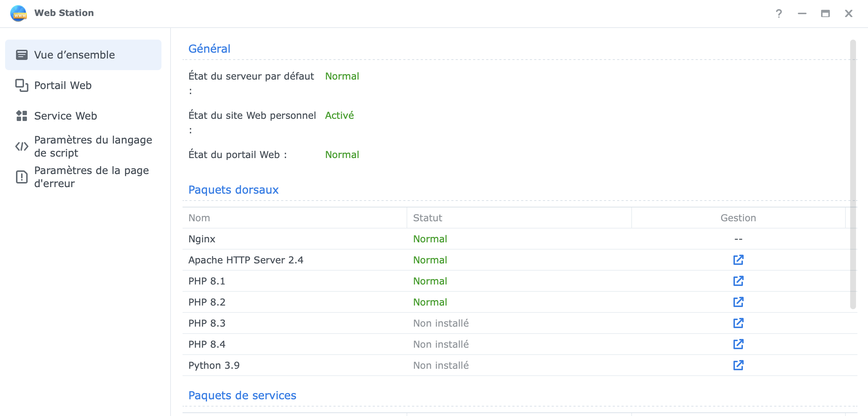Image resolution: width=868 pixels, height=416 pixels.
Task: Click the help question mark icon
Action: coord(779,13)
